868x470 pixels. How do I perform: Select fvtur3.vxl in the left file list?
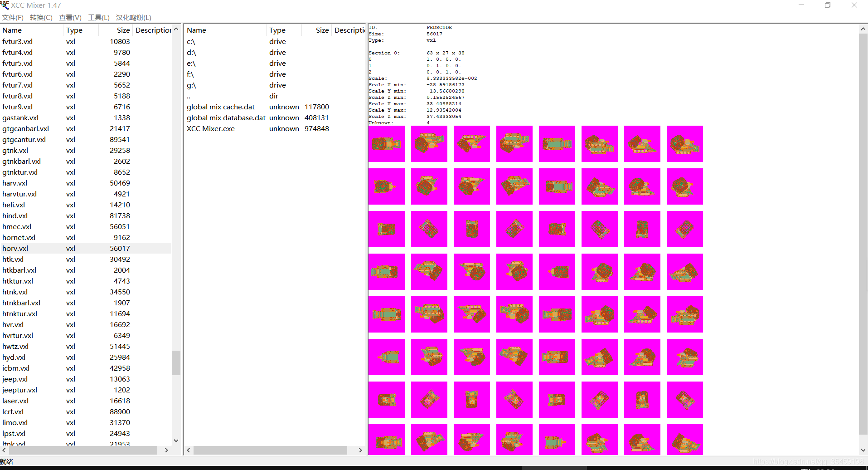(x=86, y=42)
